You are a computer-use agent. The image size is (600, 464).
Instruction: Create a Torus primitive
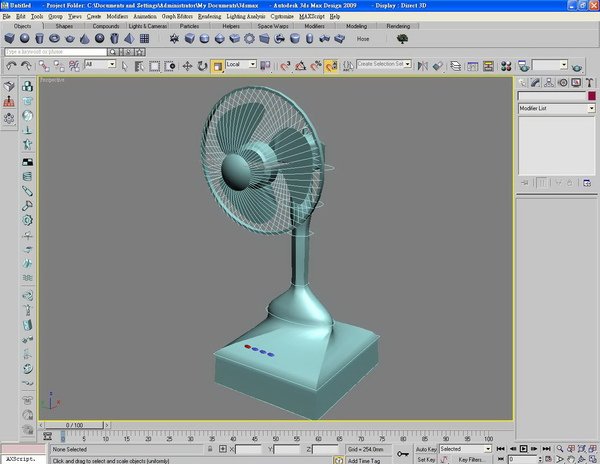[54, 38]
